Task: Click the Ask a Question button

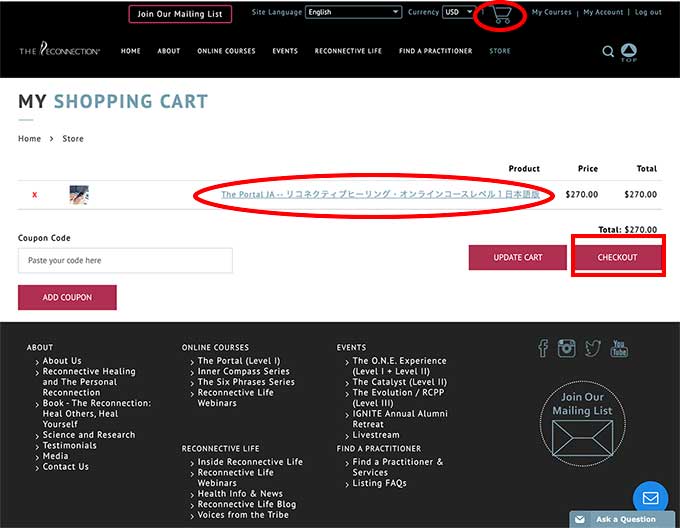Action: (x=623, y=519)
